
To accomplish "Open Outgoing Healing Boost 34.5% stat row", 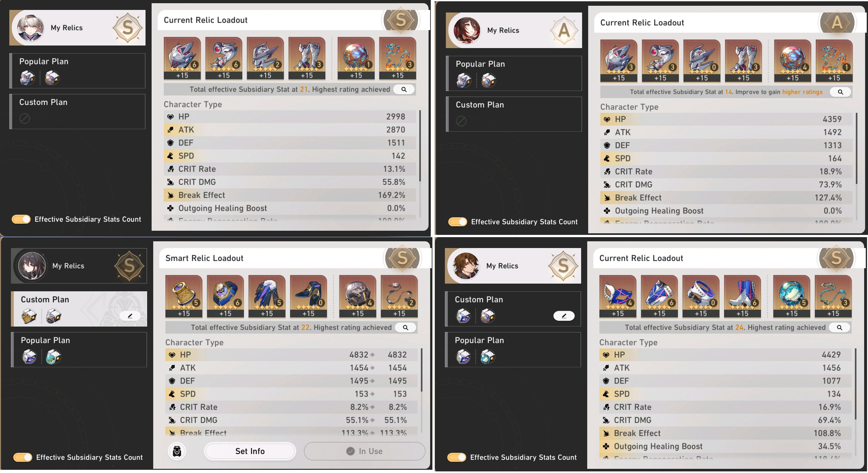I will [725, 446].
